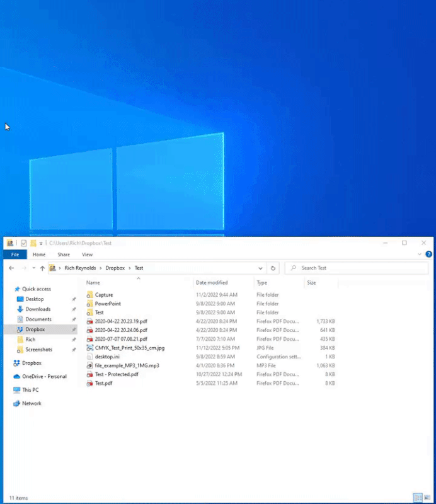Image resolution: width=436 pixels, height=504 pixels.
Task: Open OneDrive - Personal in navigation pane
Action: [x=44, y=377]
